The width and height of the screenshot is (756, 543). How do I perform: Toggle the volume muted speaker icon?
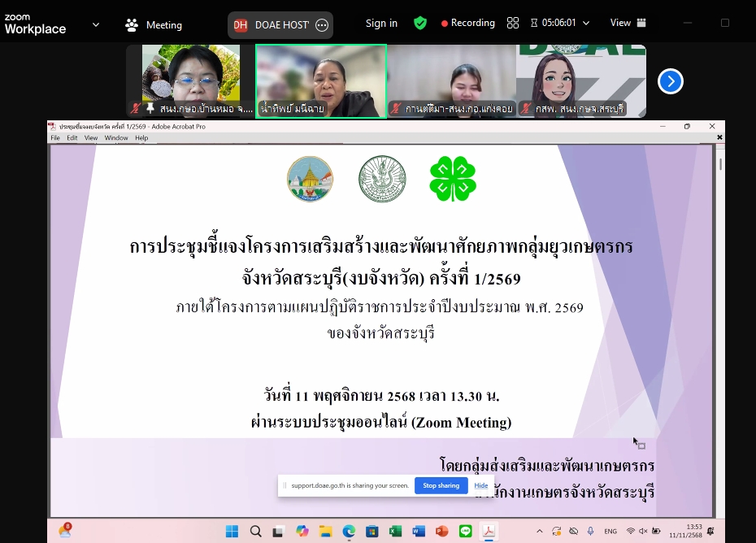[x=644, y=531]
